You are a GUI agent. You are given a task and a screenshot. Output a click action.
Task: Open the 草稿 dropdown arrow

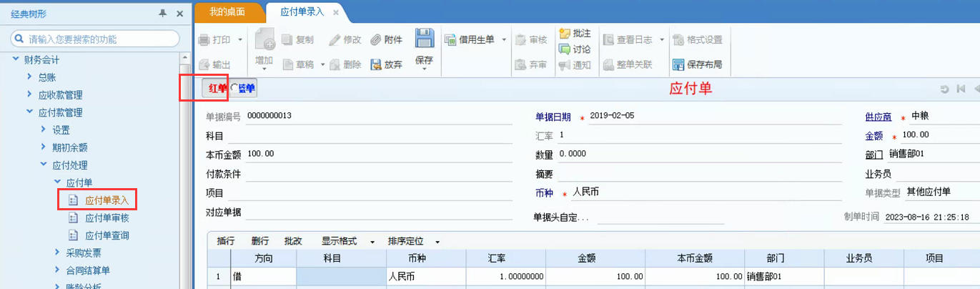[322, 64]
